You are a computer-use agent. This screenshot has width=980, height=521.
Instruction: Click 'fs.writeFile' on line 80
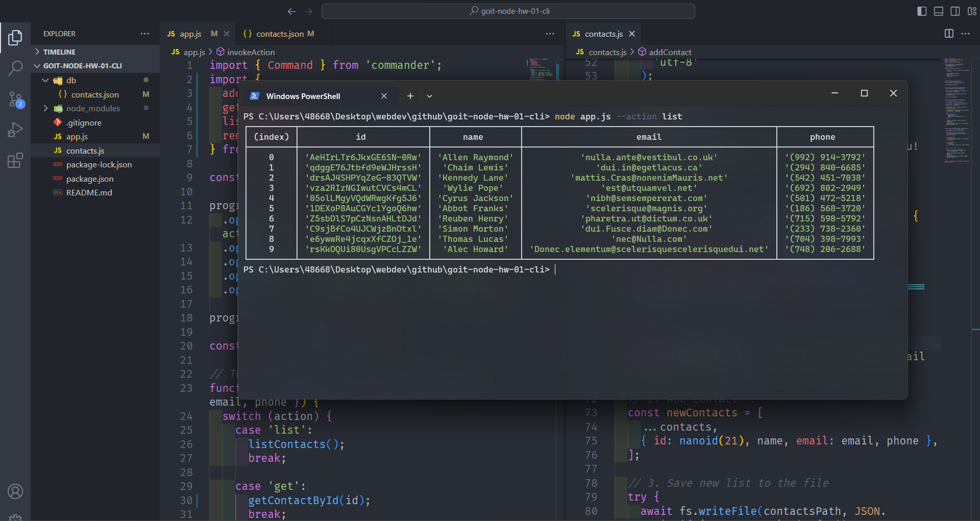tap(719, 511)
